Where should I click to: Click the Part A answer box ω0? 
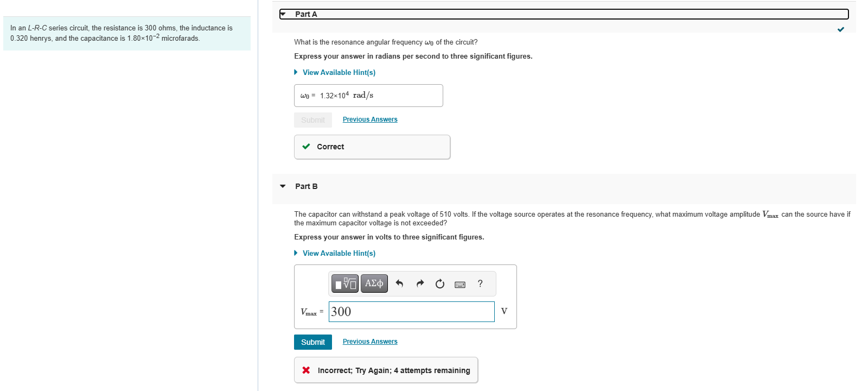point(368,96)
